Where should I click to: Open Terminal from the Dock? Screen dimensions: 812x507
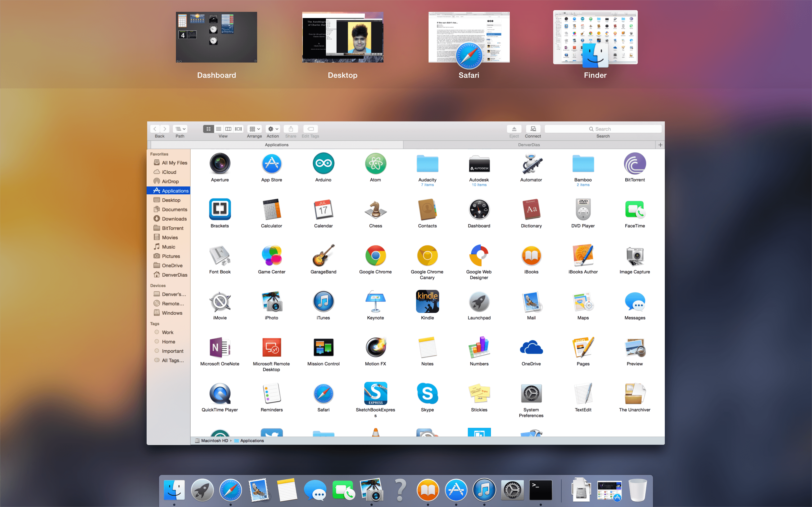click(540, 490)
